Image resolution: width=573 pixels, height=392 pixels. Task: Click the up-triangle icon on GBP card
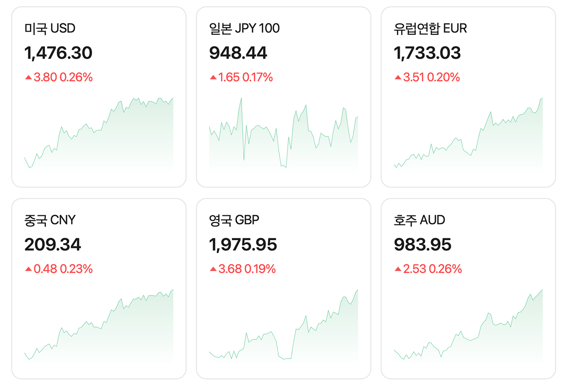[x=213, y=269]
